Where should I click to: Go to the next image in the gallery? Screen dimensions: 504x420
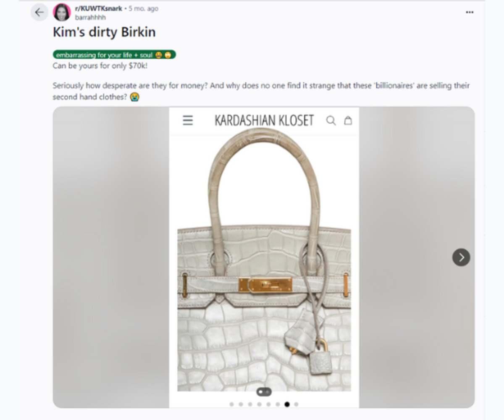(461, 257)
